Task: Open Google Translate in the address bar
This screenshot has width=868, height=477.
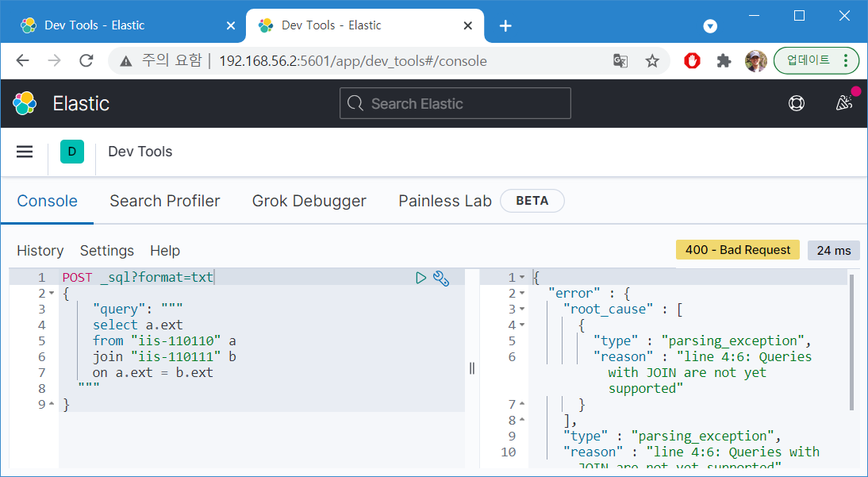Action: tap(620, 60)
